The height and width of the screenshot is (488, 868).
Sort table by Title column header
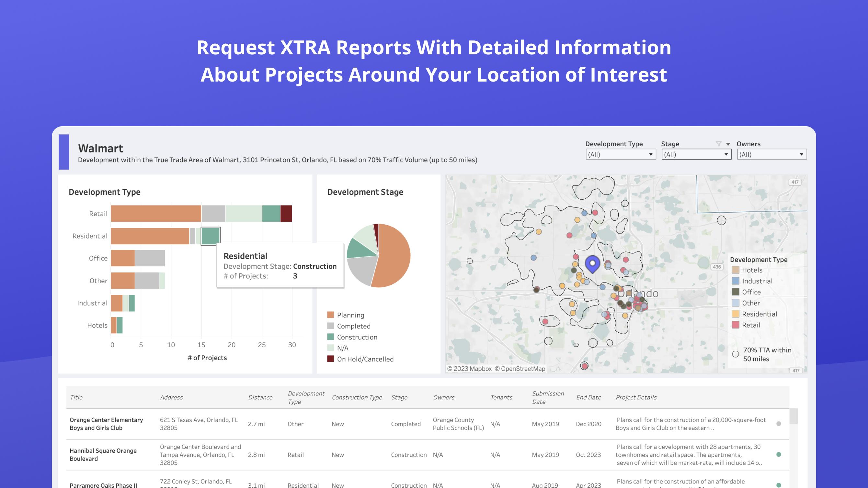click(76, 397)
